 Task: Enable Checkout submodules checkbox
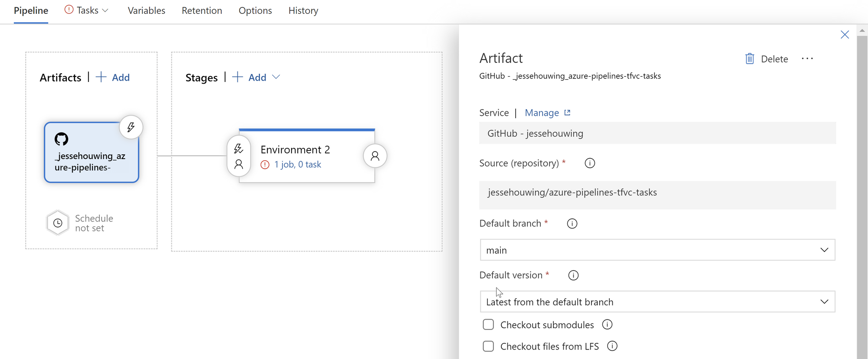[x=488, y=325]
